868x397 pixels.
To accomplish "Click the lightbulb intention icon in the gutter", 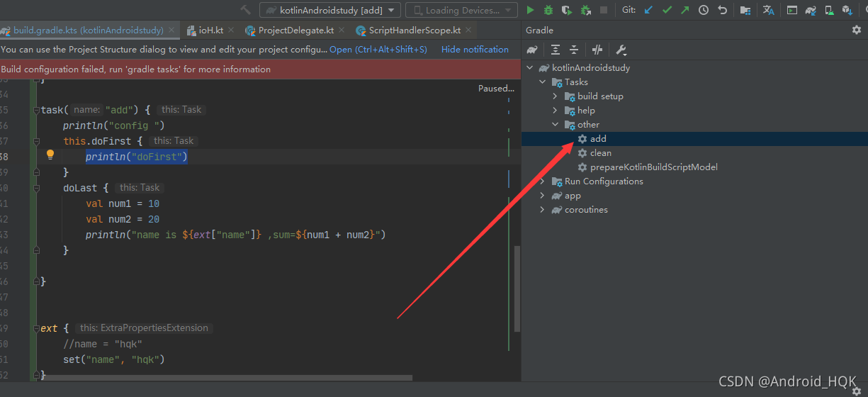I will 50,155.
